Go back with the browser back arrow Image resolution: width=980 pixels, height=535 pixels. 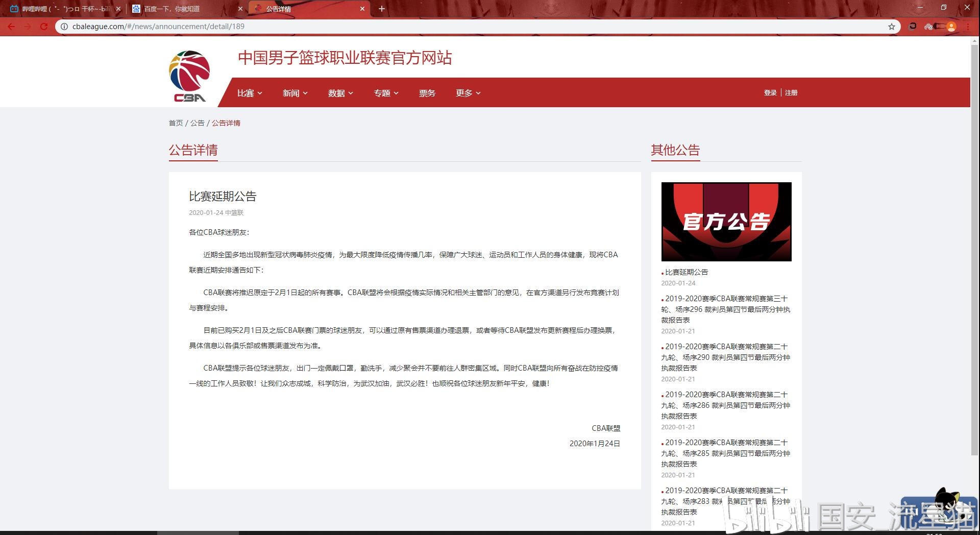pyautogui.click(x=11, y=27)
